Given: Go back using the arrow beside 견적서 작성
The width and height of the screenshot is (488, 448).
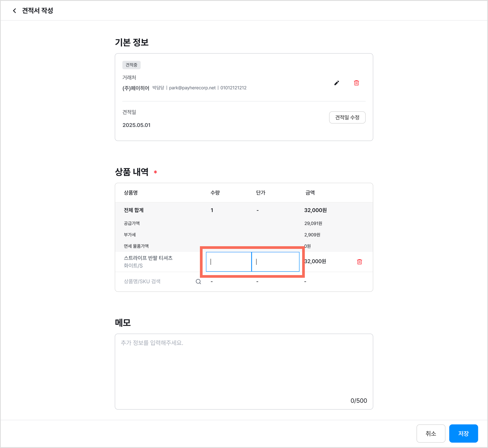Looking at the screenshot, I should 15,10.
